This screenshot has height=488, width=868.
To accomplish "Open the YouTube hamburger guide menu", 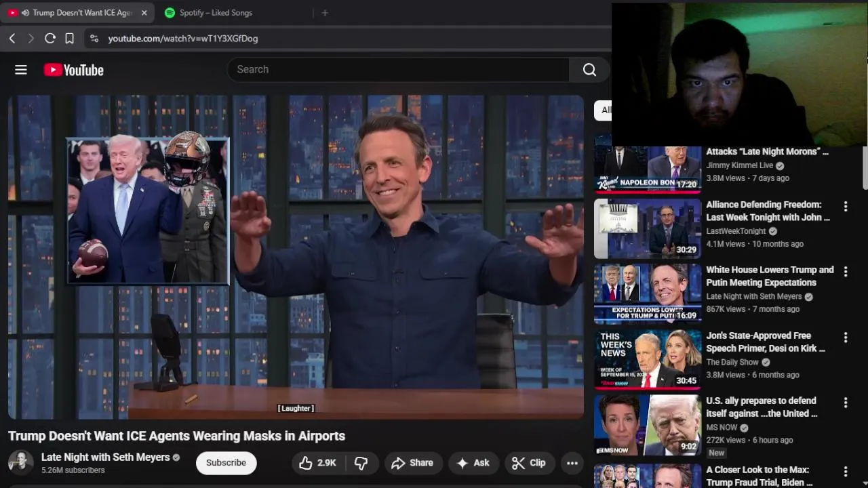I will pyautogui.click(x=21, y=70).
